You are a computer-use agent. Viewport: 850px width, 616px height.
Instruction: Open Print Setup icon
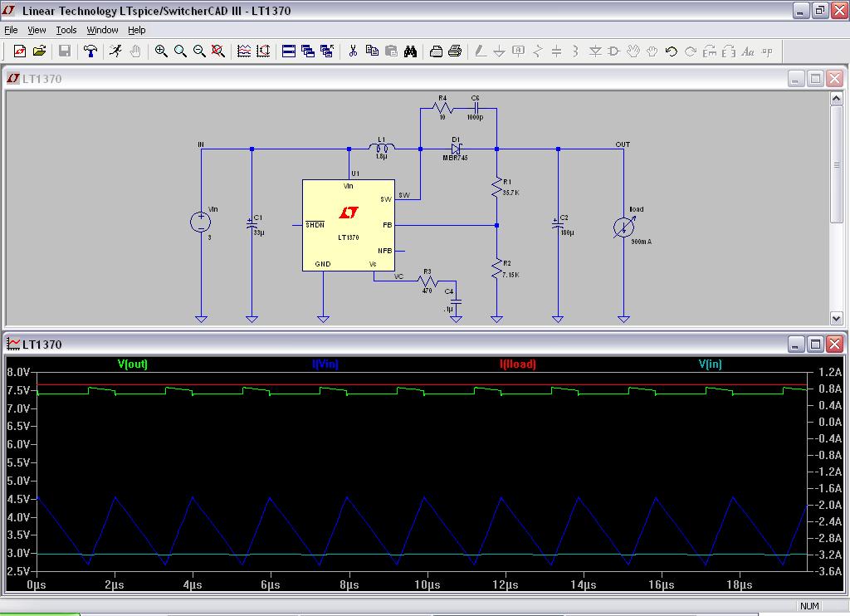point(436,51)
